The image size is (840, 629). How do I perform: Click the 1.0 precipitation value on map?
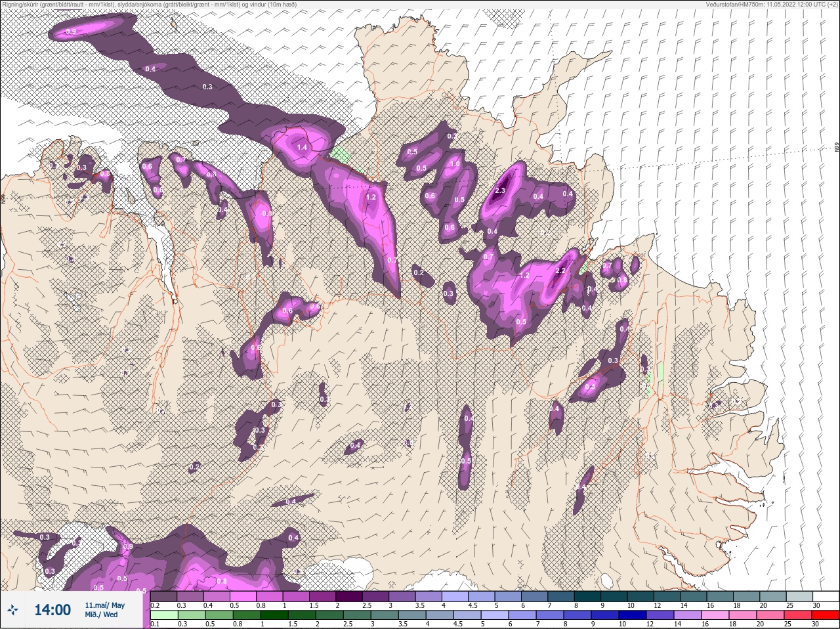[455, 164]
